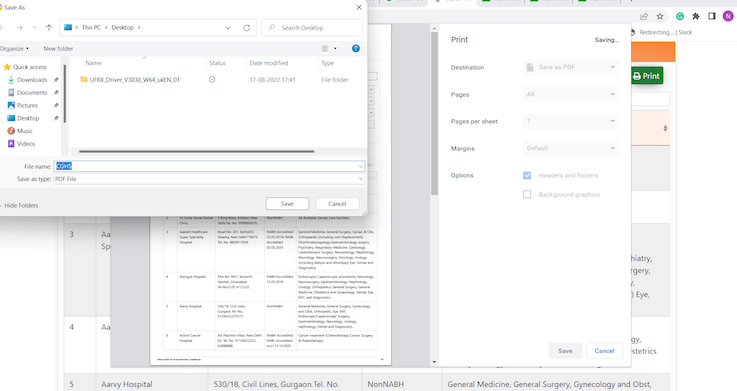Select Downloads in Quick access

(32, 80)
